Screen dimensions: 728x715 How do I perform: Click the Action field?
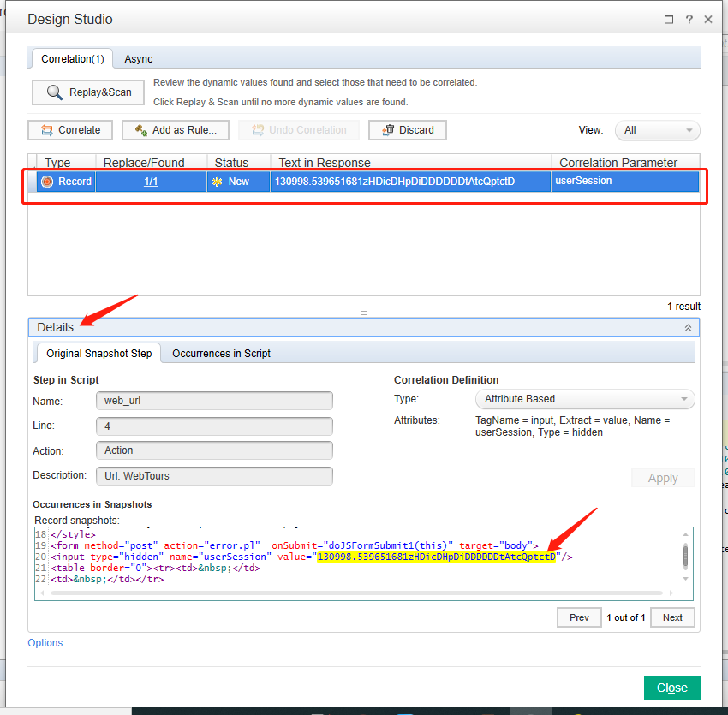214,450
